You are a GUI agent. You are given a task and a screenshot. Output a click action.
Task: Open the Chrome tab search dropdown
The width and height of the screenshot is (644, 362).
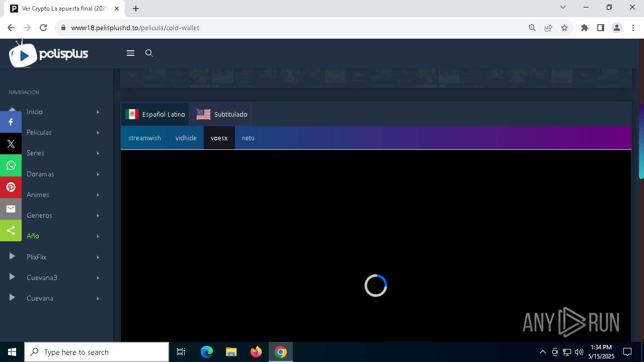563,7
